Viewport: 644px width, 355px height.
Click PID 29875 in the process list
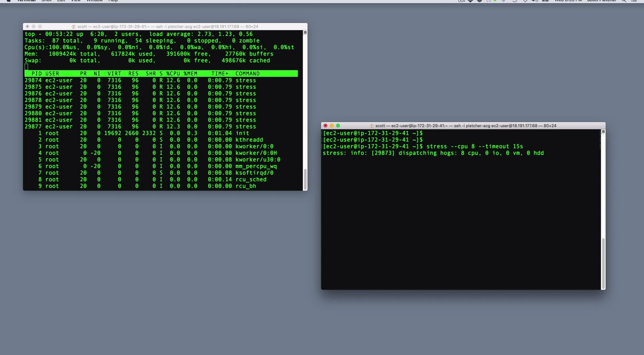click(x=33, y=87)
